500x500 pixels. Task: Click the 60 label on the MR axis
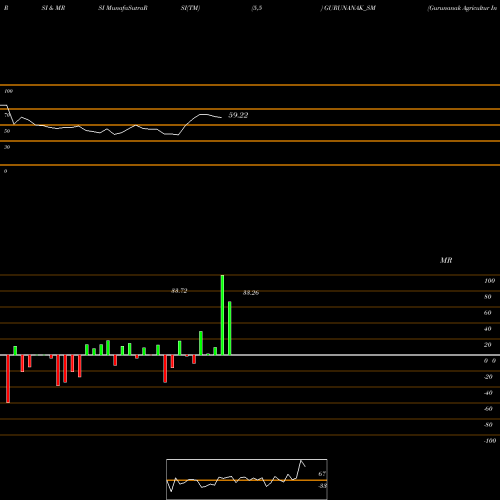(x=488, y=313)
